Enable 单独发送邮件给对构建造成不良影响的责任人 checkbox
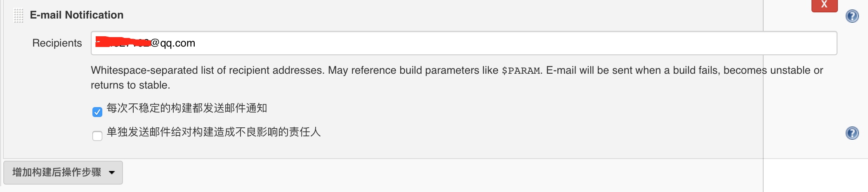The width and height of the screenshot is (868, 192). (x=97, y=136)
